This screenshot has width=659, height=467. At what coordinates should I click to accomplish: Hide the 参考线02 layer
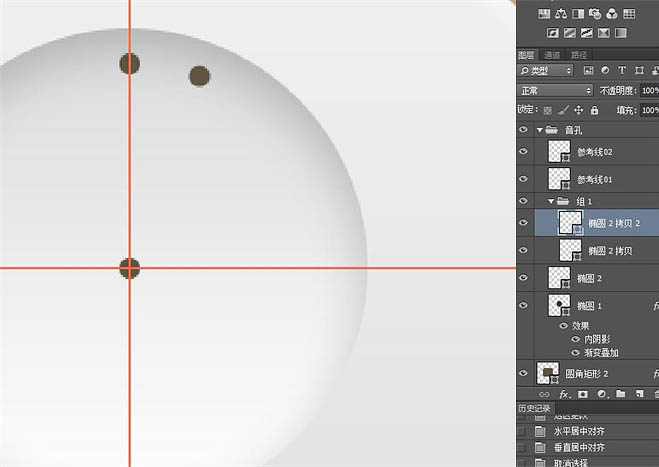(524, 151)
